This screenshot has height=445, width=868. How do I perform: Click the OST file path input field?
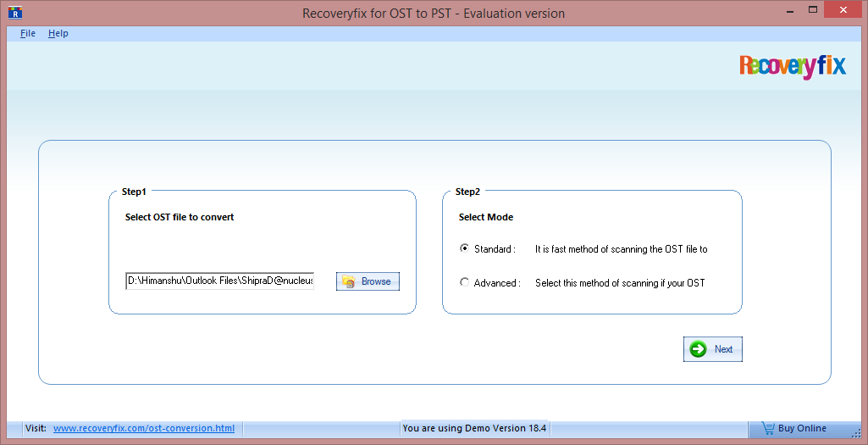(220, 281)
